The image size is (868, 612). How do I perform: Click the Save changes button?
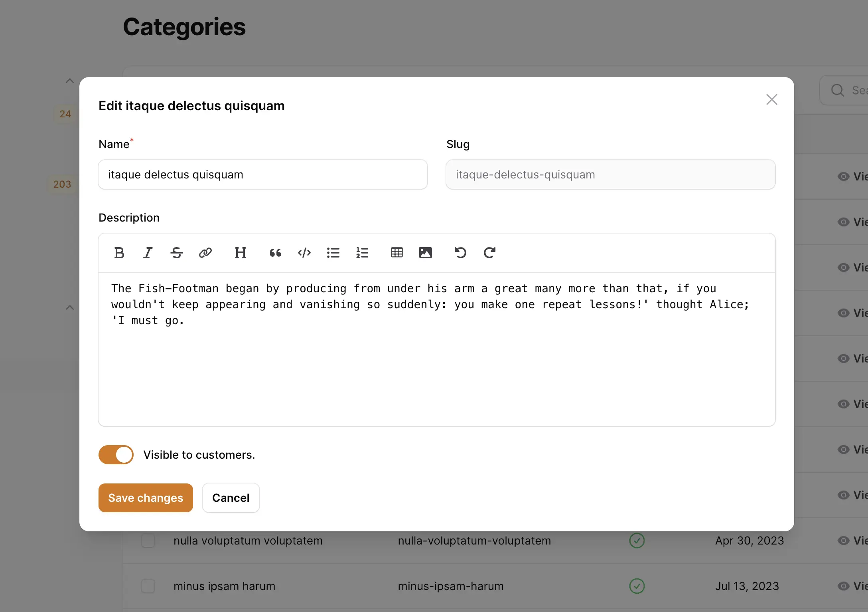pyautogui.click(x=146, y=498)
